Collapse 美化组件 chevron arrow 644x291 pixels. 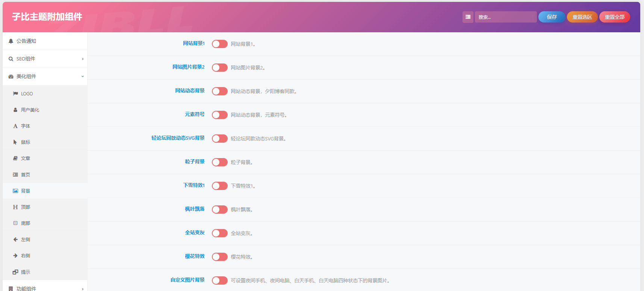(x=83, y=77)
